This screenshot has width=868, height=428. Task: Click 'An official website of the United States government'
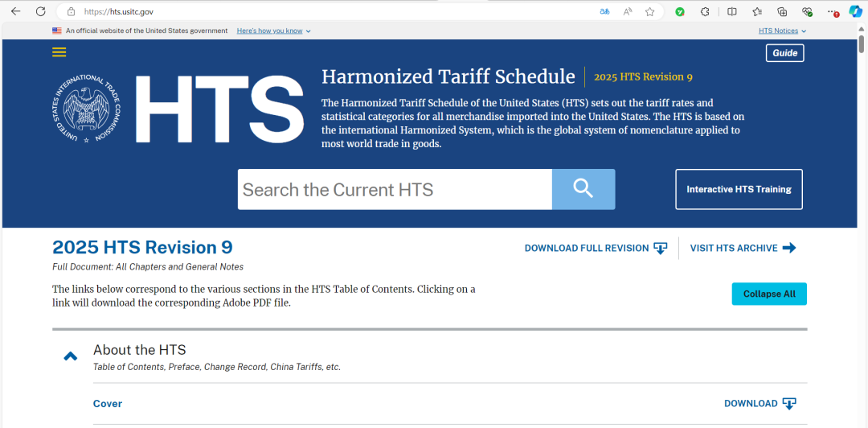(147, 31)
